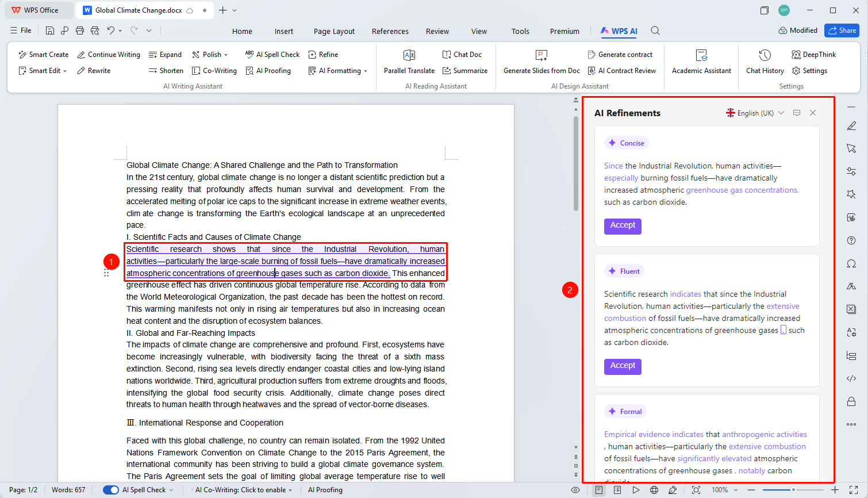Go to the Page Layout tab
The height and width of the screenshot is (498, 868).
click(334, 31)
